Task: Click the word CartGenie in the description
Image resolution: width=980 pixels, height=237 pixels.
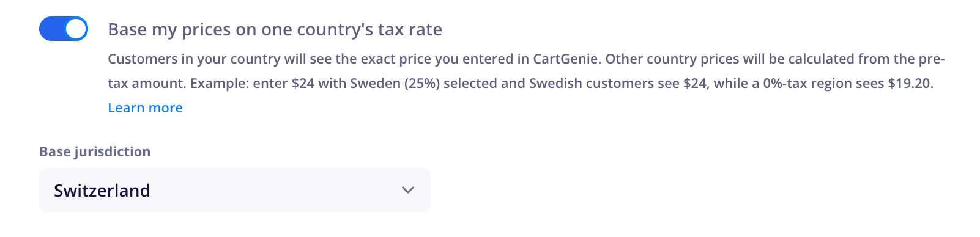Action: pyautogui.click(x=566, y=59)
